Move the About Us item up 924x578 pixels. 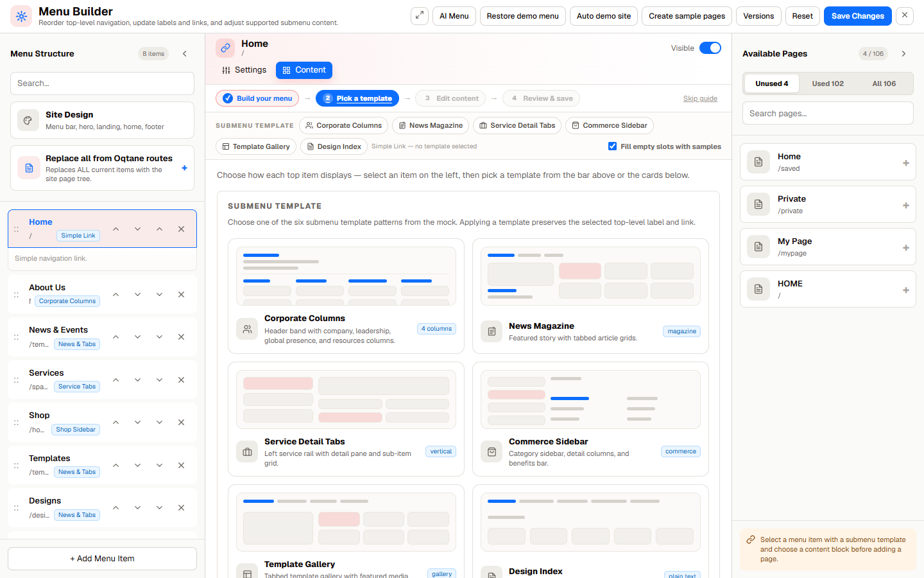point(116,295)
